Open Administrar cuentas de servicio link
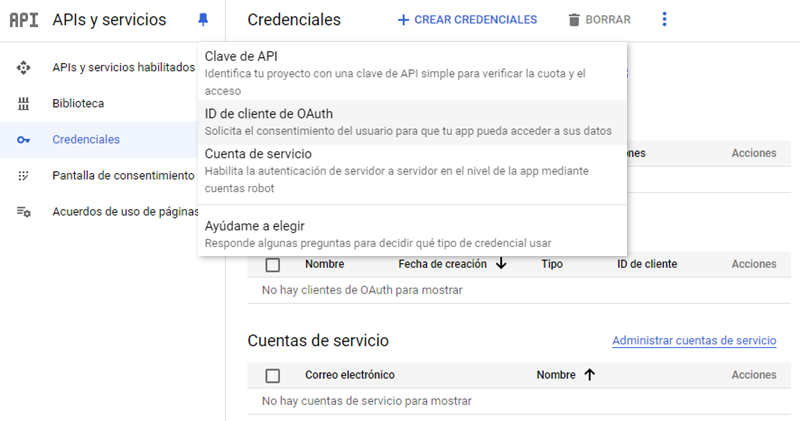This screenshot has width=800, height=421. pos(694,340)
